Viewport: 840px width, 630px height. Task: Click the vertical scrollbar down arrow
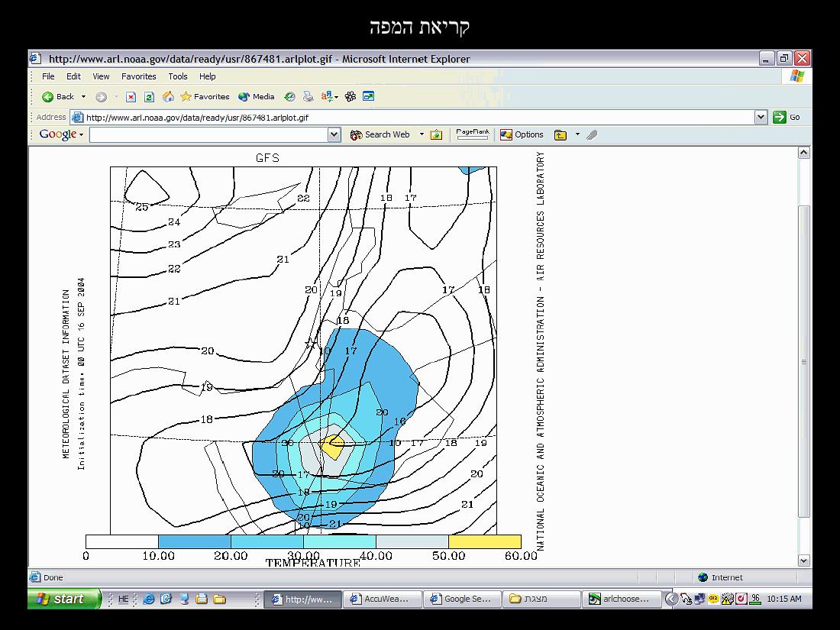tap(803, 561)
